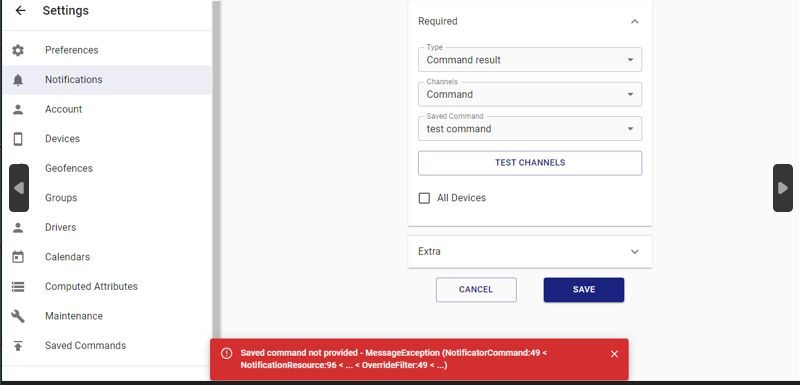
Task: Select the Notifications bell icon
Action: [18, 80]
